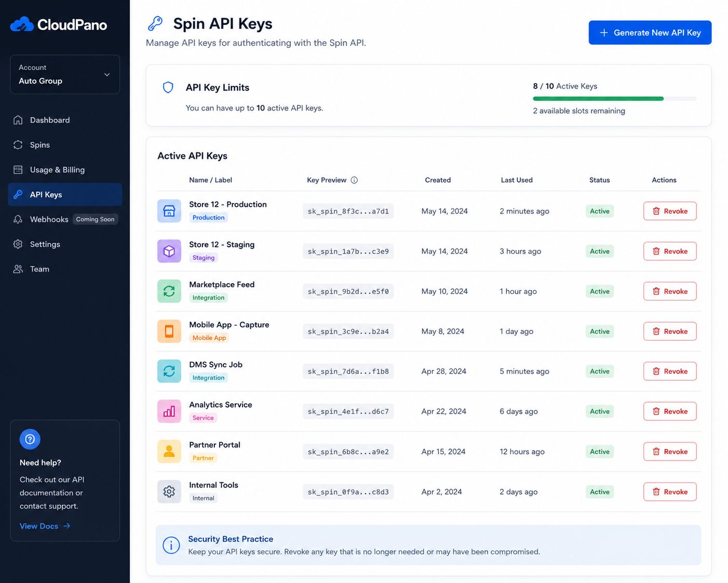
Task: Click the '12 hours ago' last used value
Action: [522, 452]
